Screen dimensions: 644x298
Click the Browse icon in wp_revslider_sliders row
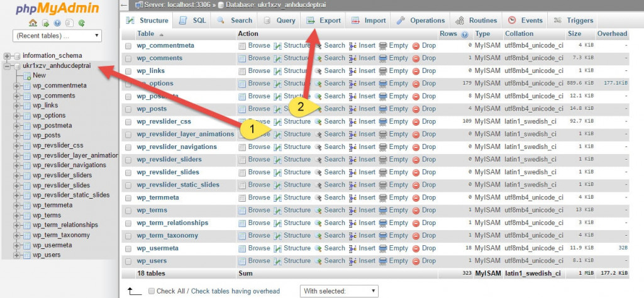[242, 160]
